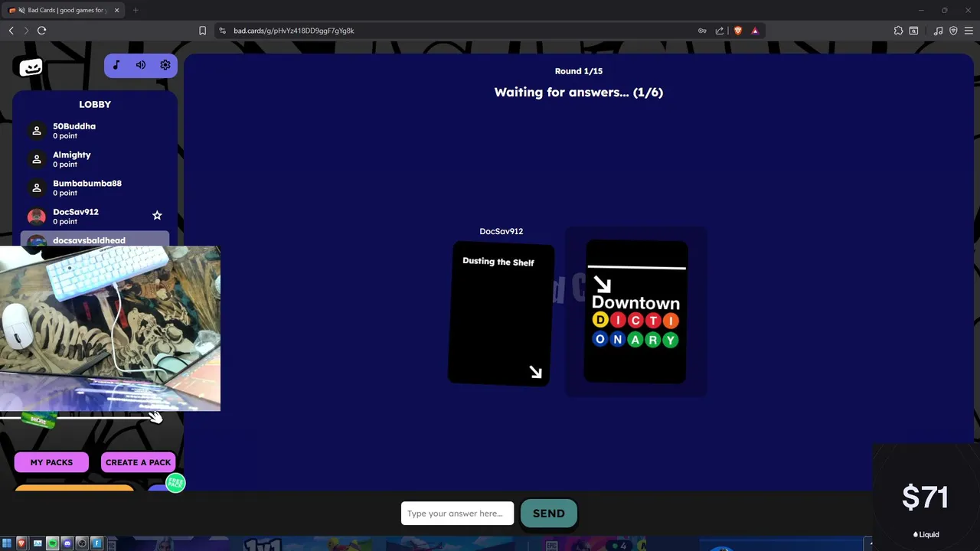Click Almighty player name

(72, 155)
